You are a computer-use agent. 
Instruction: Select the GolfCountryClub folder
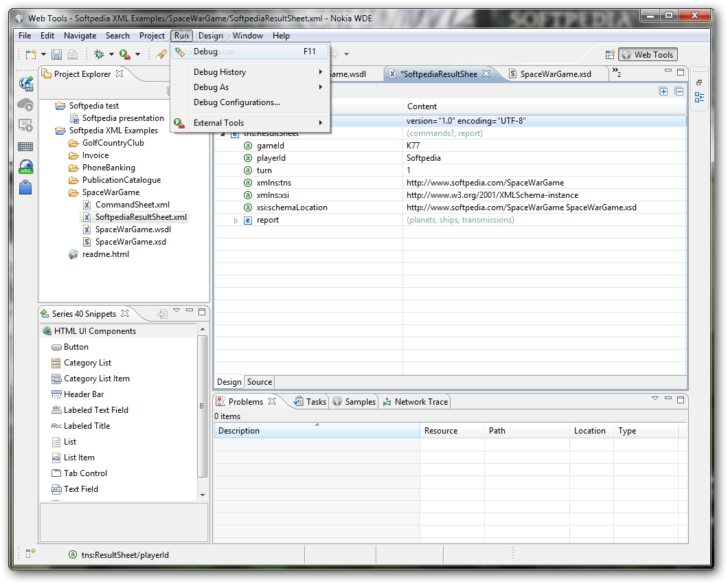pos(113,143)
